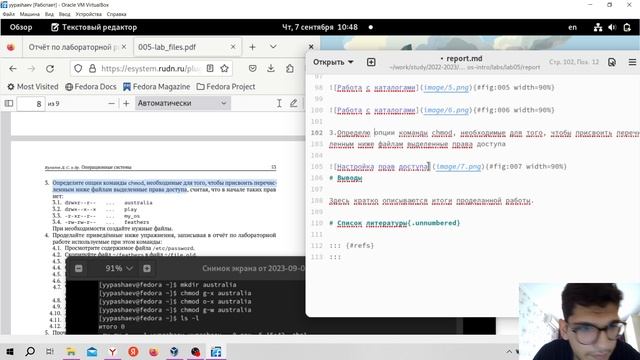
Task: Open Windows taskbar search
Action: coord(30,351)
